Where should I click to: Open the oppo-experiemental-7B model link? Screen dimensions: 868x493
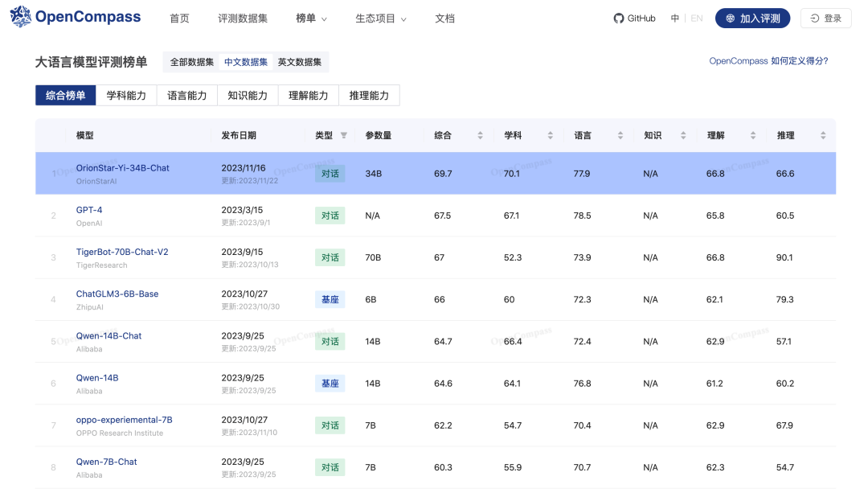(124, 420)
